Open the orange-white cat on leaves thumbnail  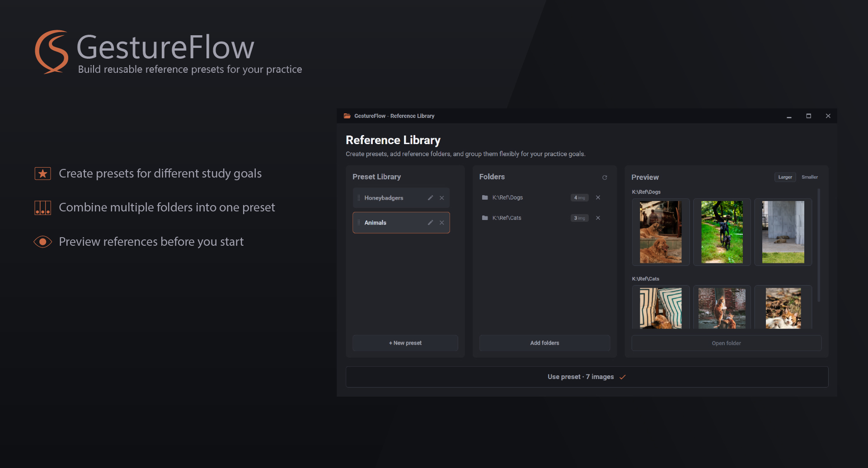click(783, 308)
